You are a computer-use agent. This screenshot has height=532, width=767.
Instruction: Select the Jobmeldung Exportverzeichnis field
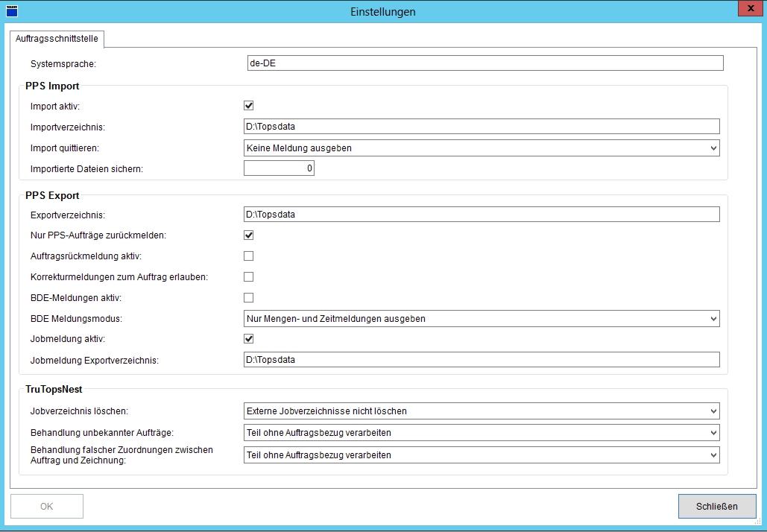(x=482, y=360)
